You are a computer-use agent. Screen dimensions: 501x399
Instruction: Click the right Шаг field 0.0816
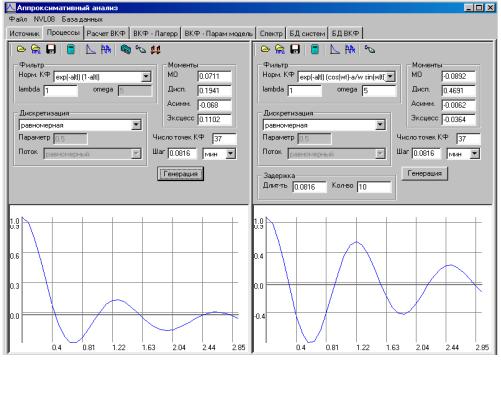[x=426, y=153]
